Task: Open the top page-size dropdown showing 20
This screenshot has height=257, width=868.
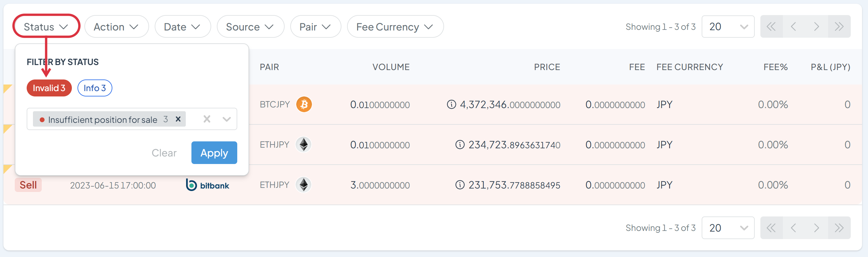Action: [x=727, y=27]
